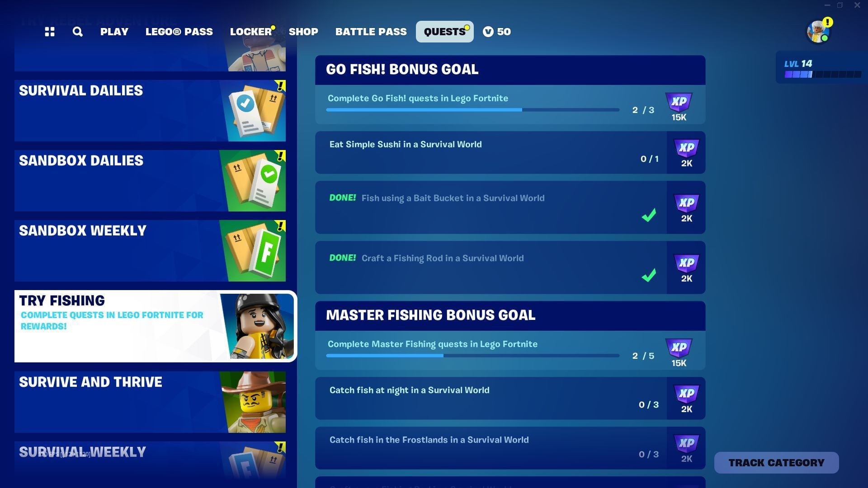868x488 pixels.
Task: Open the Sandbox Weekly quest category
Action: click(150, 251)
